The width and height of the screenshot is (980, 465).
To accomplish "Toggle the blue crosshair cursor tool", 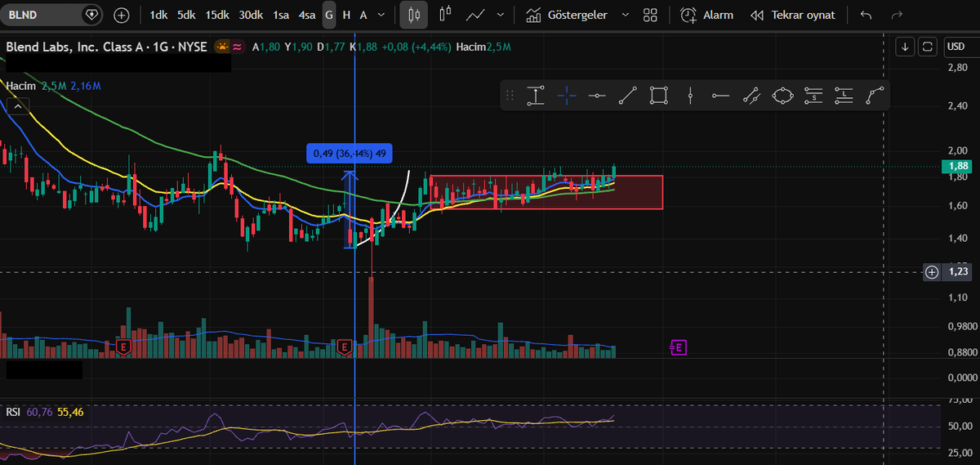I will (x=567, y=96).
